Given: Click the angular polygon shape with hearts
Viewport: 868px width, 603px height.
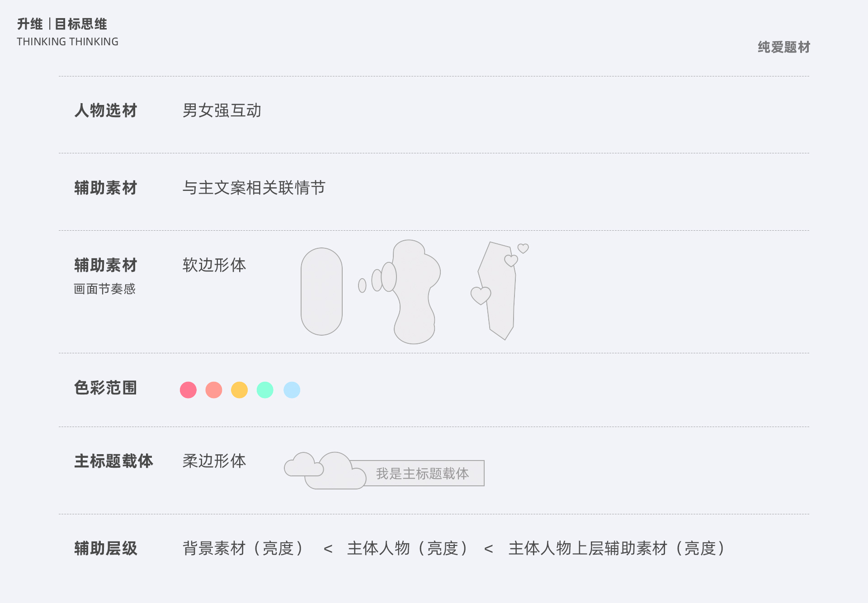Looking at the screenshot, I should (497, 290).
